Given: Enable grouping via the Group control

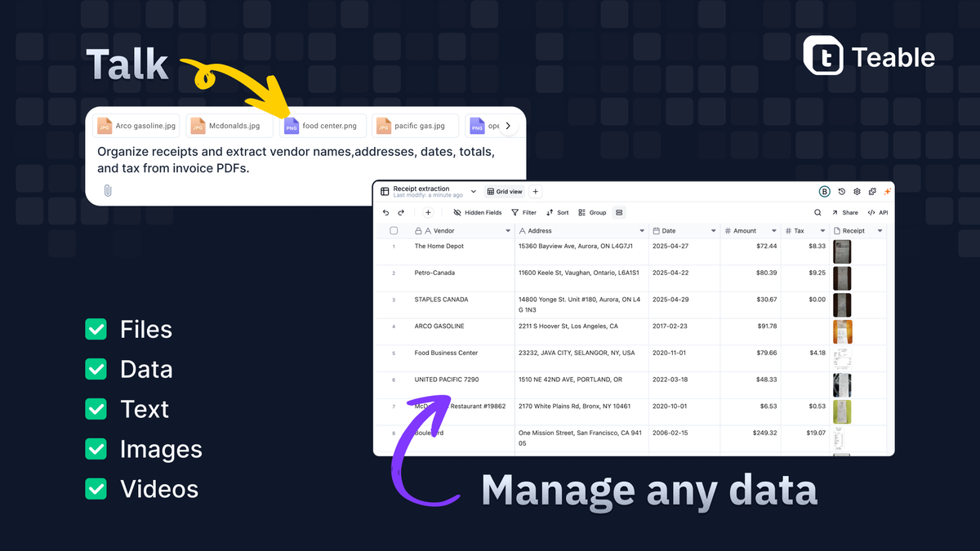Looking at the screenshot, I should 592,212.
